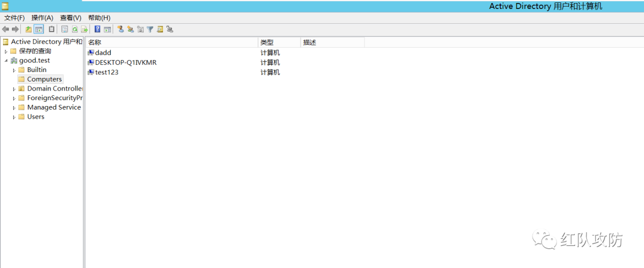Image resolution: width=644 pixels, height=268 pixels.
Task: Click the Back arrow toolbar icon
Action: (5, 29)
